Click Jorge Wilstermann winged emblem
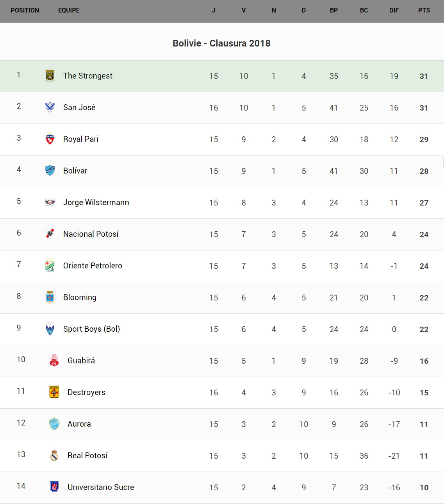444x504 pixels. (x=50, y=202)
